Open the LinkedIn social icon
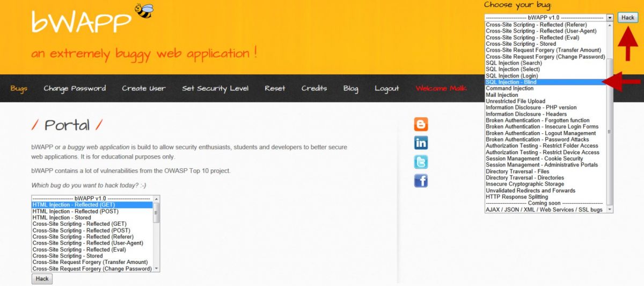644x286 pixels. click(421, 143)
